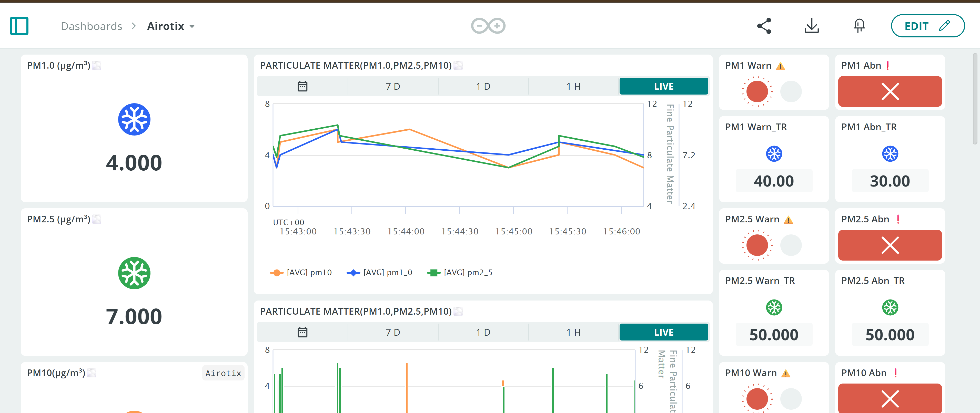980x413 pixels.
Task: Select the 7 D tab in top chart
Action: [393, 86]
